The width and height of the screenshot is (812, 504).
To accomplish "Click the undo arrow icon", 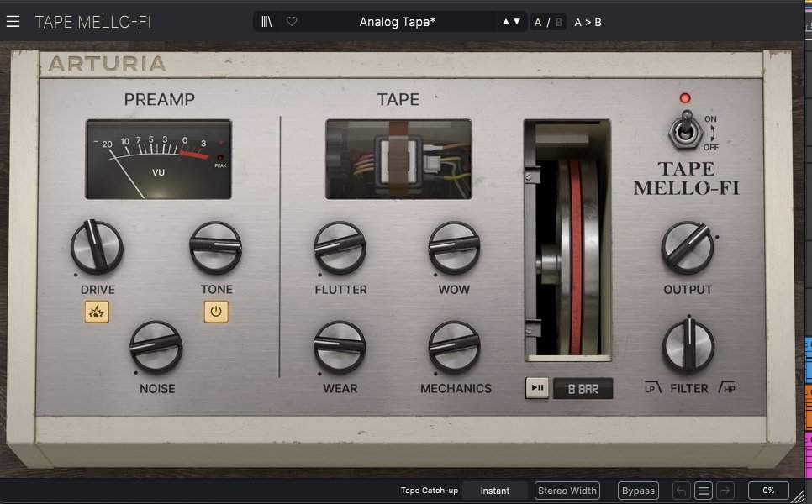I will [679, 490].
